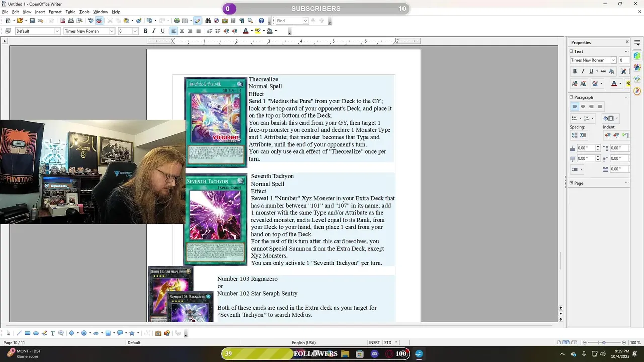Click the Print icon in the toolbar
This screenshot has width=644, height=362.
71,21
